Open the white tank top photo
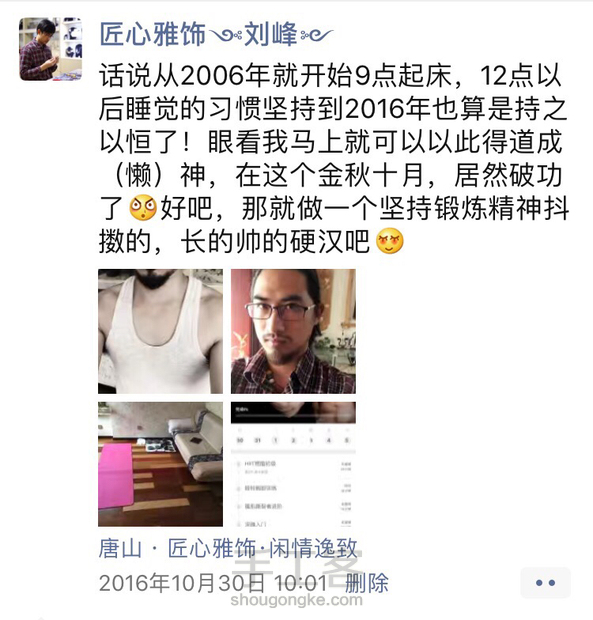593x620 pixels. coord(161,331)
